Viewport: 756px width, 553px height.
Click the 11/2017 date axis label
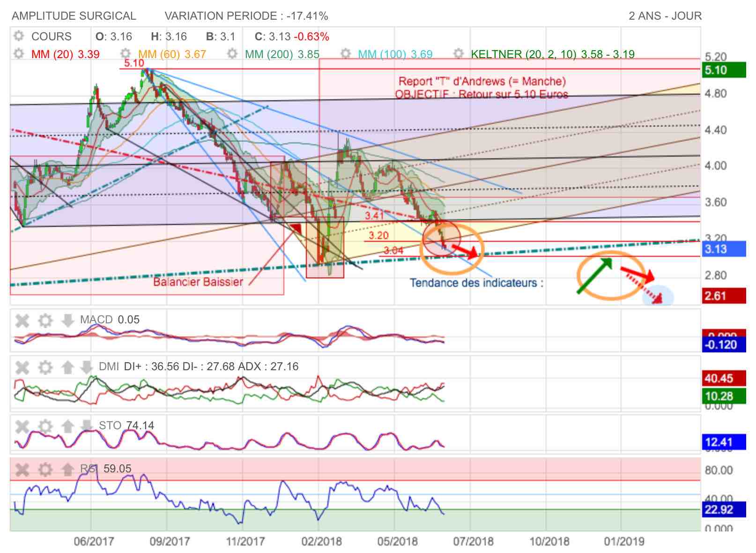coord(245,542)
